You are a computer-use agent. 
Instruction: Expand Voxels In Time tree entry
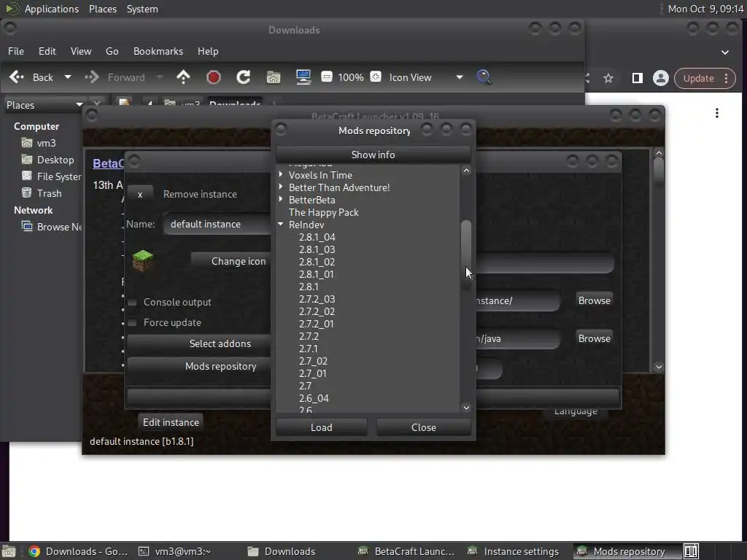pos(281,175)
